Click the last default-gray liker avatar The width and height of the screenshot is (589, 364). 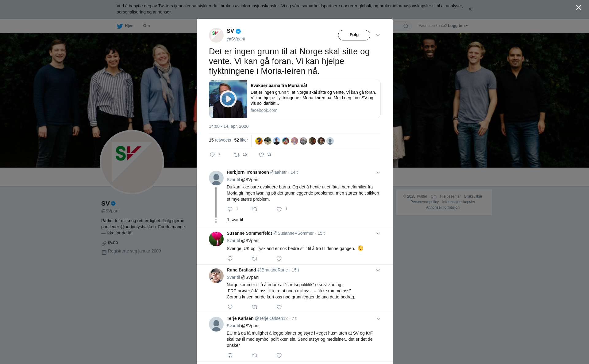[330, 141]
